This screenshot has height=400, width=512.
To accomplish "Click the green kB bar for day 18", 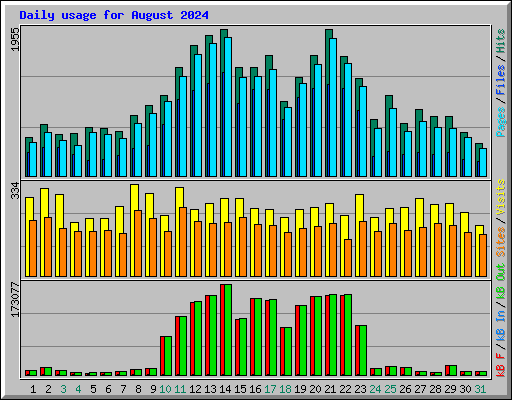I will tap(288, 352).
